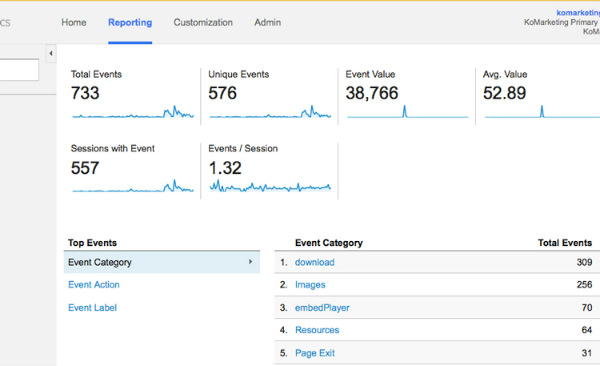Go to the Admin tab
The image size is (600, 366).
pos(268,23)
